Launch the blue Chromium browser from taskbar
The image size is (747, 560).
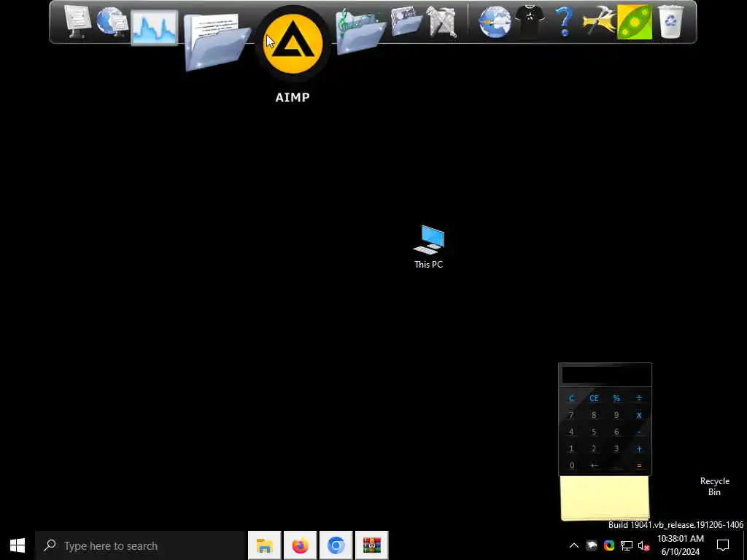(336, 545)
